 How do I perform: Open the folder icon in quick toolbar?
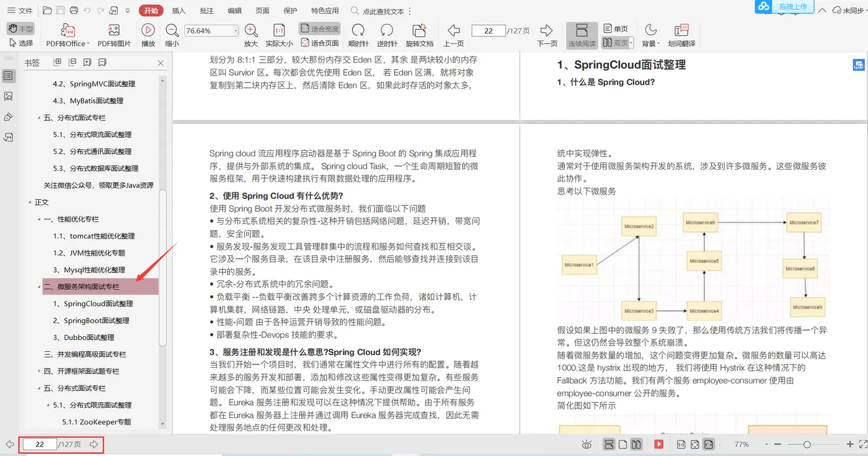(48, 11)
